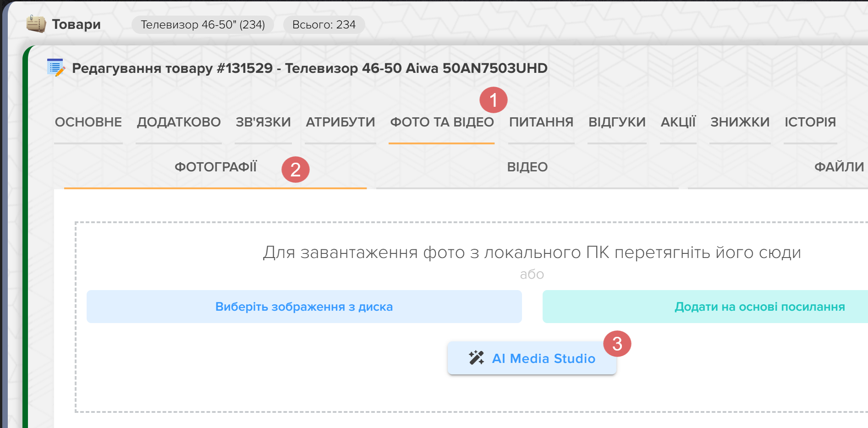
Task: Go to the АТРИБУТИ tab
Action: point(341,122)
